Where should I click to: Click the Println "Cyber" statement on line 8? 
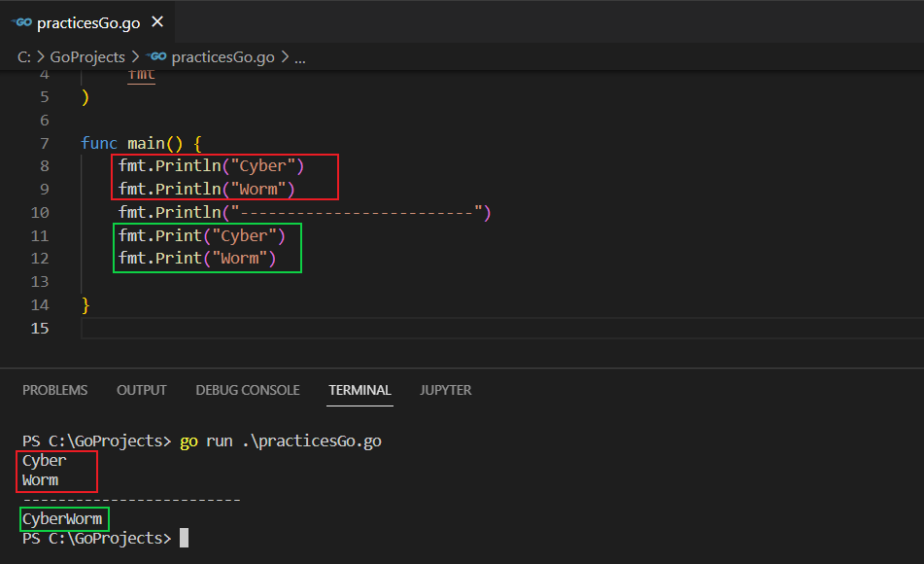[211, 166]
